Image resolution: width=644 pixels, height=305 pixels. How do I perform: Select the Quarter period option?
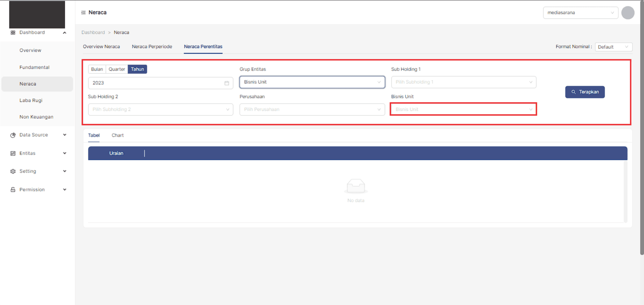pyautogui.click(x=117, y=69)
